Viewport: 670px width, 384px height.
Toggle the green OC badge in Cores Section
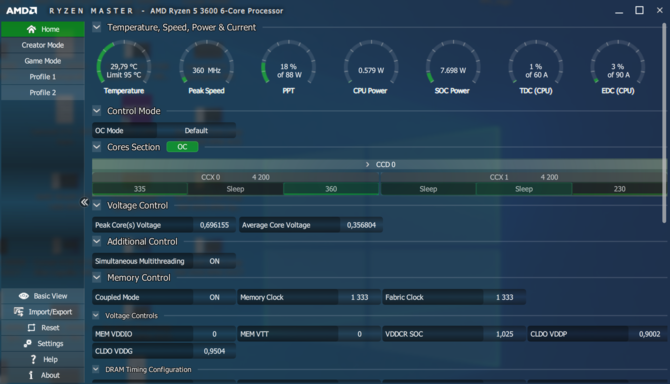(x=182, y=147)
